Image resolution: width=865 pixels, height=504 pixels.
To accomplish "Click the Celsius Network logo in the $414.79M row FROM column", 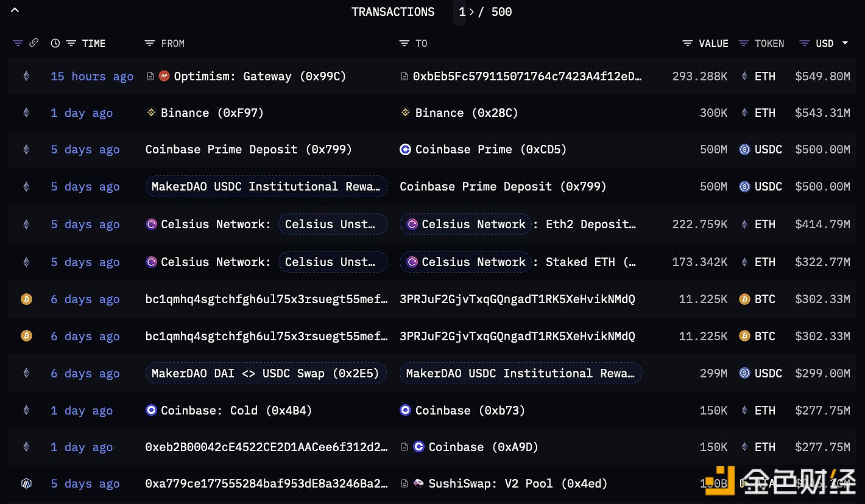I will click(x=152, y=224).
